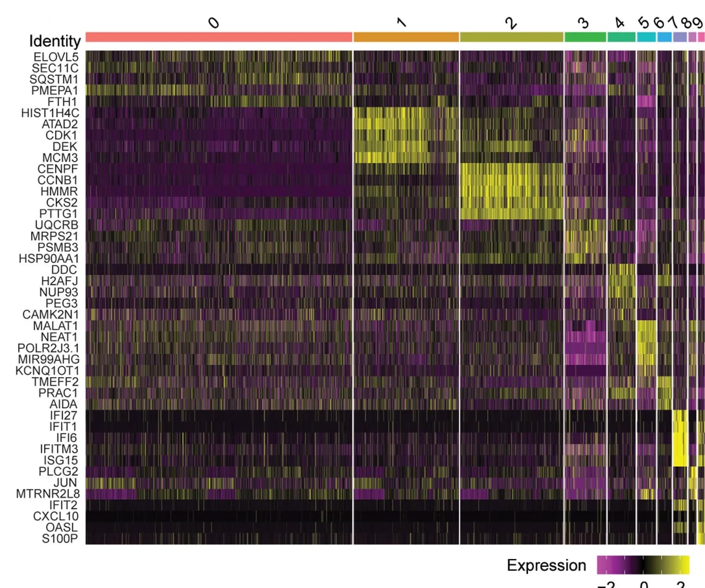Screen dimensions: 705x588
Task: Select the HSP90AA1 gene label
Action: tap(49, 258)
